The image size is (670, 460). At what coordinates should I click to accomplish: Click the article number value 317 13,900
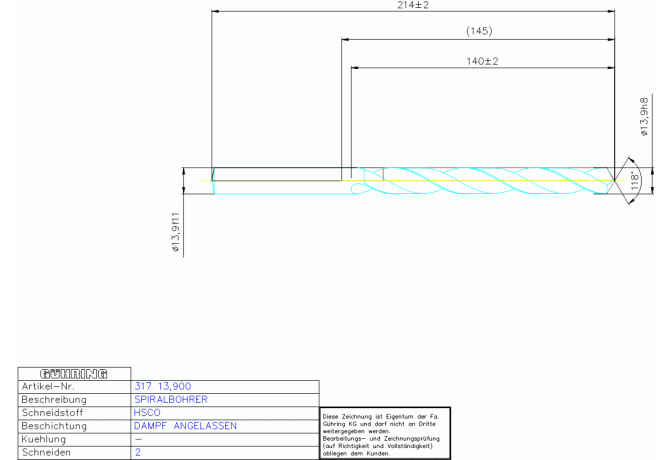point(162,386)
